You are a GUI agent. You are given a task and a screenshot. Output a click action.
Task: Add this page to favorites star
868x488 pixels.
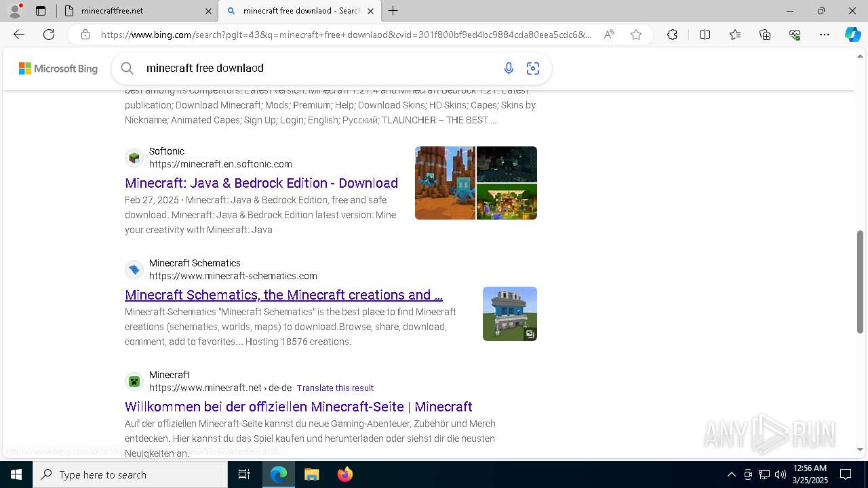(x=636, y=35)
